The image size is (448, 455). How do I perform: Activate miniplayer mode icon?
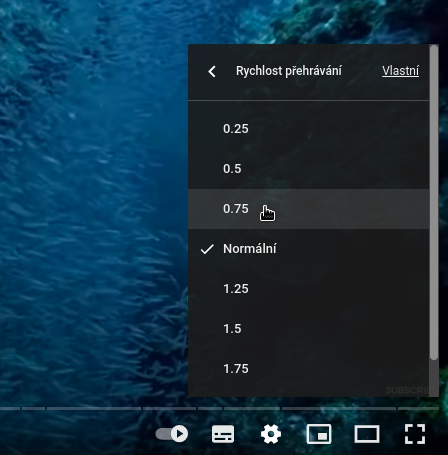[319, 434]
